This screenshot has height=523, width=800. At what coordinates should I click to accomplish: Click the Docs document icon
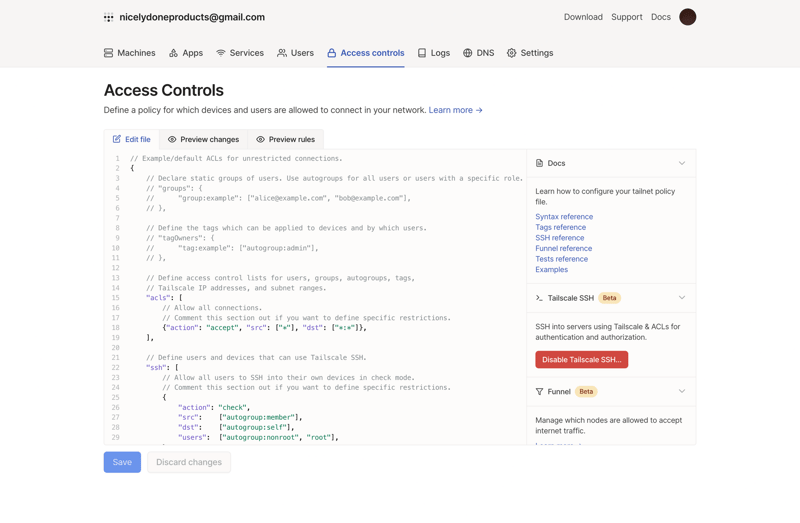pyautogui.click(x=539, y=163)
